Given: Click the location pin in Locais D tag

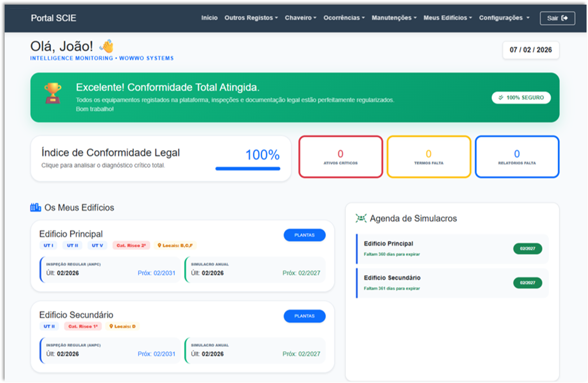Looking at the screenshot, I should [x=111, y=326].
